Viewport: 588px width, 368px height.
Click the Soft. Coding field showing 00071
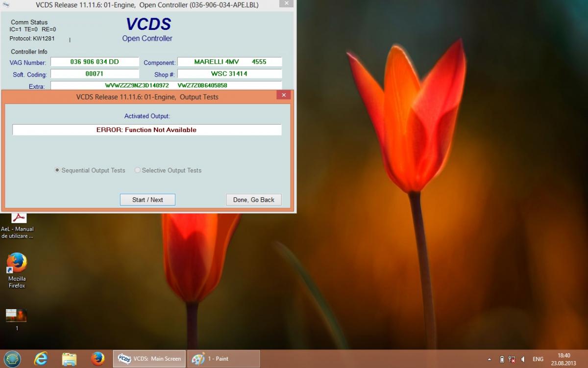point(95,74)
